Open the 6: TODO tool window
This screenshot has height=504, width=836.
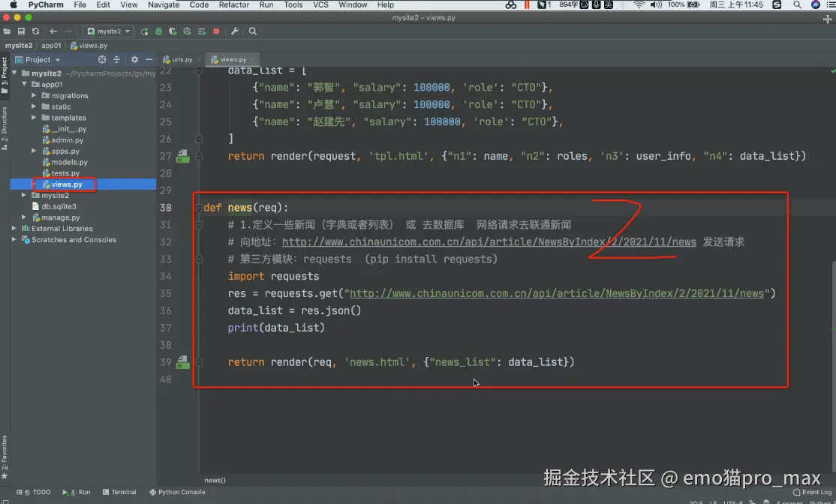pyautogui.click(x=34, y=492)
